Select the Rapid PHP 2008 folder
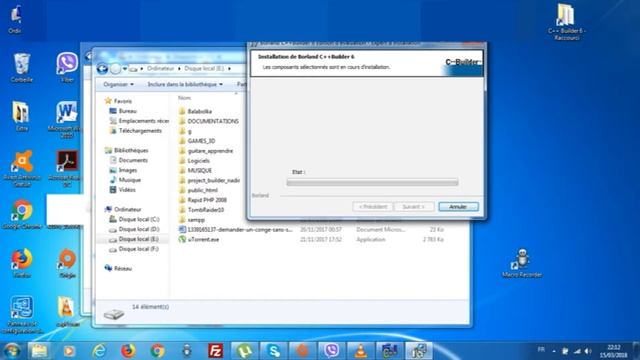The image size is (640, 360). point(203,200)
